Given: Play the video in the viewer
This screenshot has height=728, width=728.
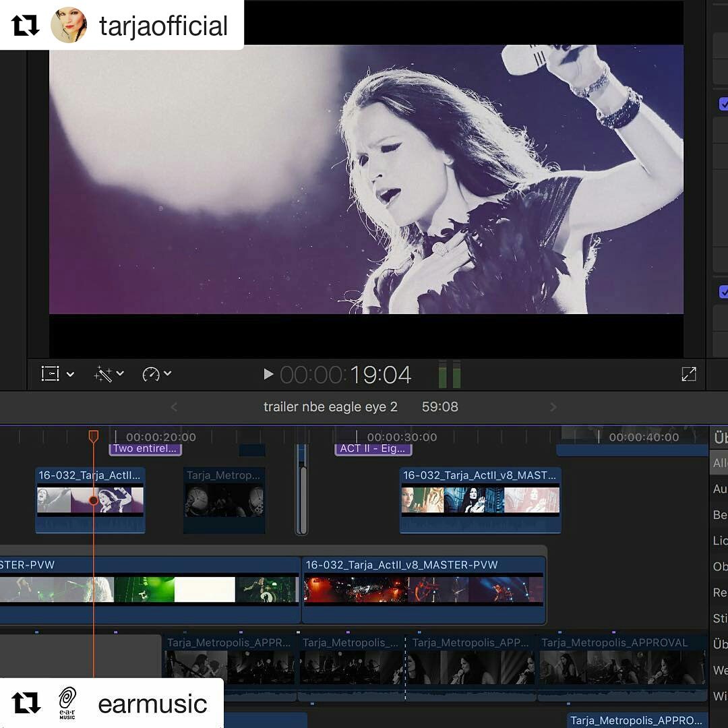Looking at the screenshot, I should point(268,374).
